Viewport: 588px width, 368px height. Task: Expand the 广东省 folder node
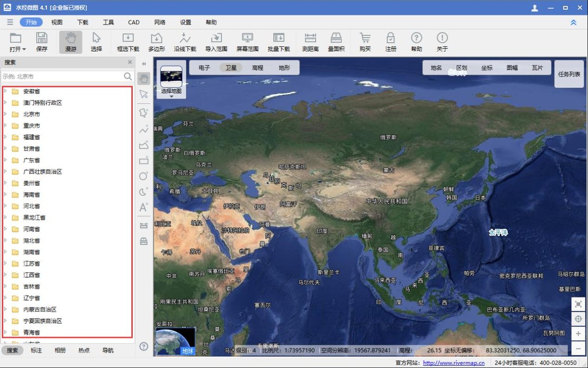[x=5, y=160]
